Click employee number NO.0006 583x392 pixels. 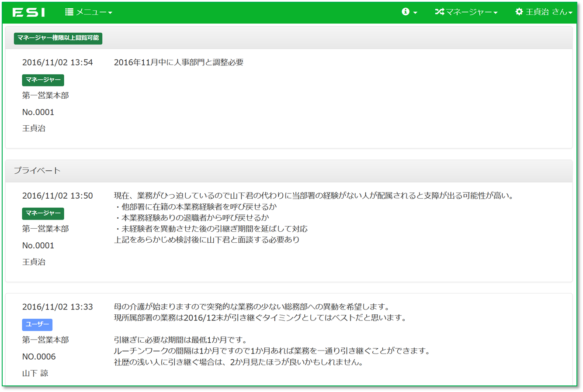39,357
